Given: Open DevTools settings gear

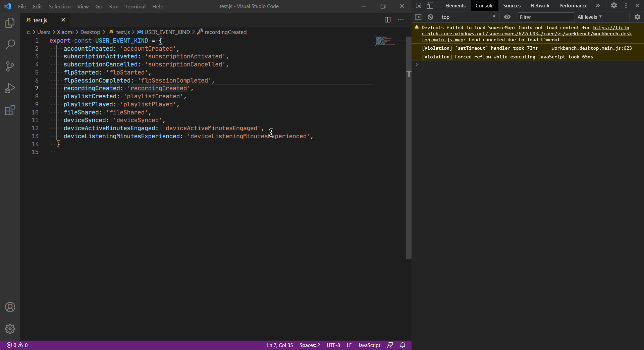Looking at the screenshot, I should [614, 6].
